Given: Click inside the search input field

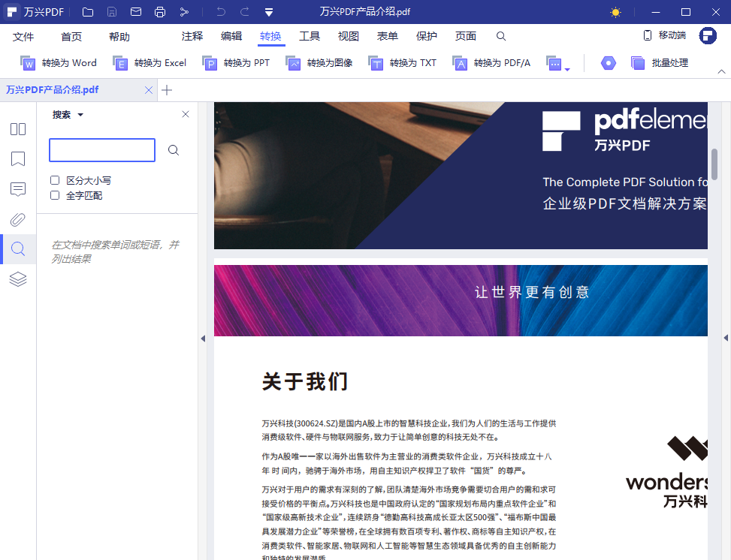Looking at the screenshot, I should 101,149.
